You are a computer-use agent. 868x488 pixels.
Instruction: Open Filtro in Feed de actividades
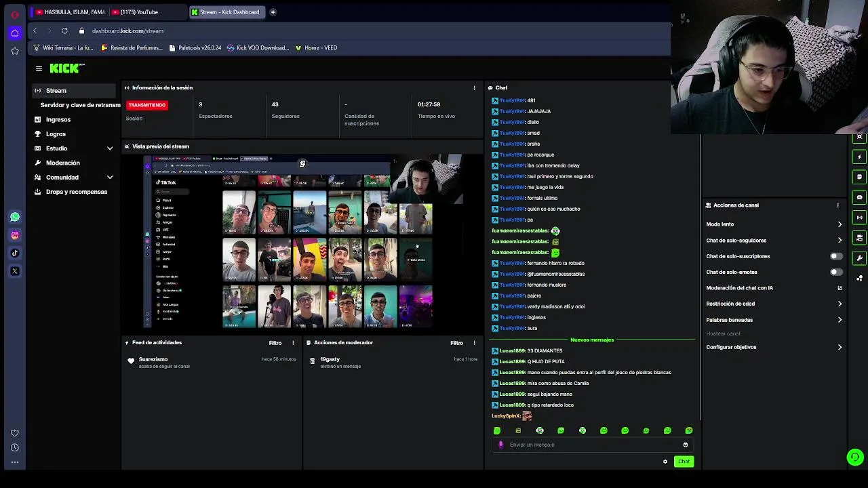275,343
